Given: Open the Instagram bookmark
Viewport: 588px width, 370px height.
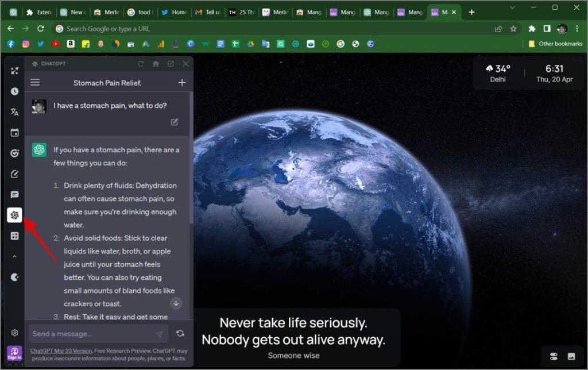Looking at the screenshot, I should (26, 44).
